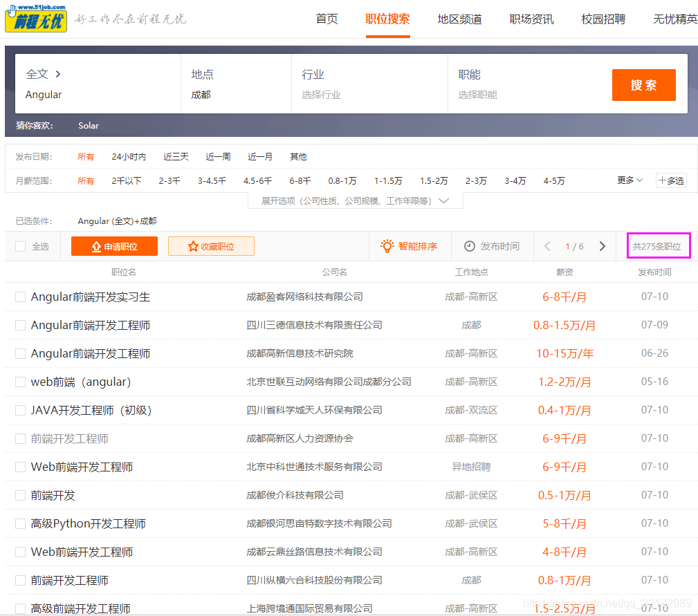Screen dimensions: 698x616
Task: Filter salary by 6-8千
Action: (300, 180)
